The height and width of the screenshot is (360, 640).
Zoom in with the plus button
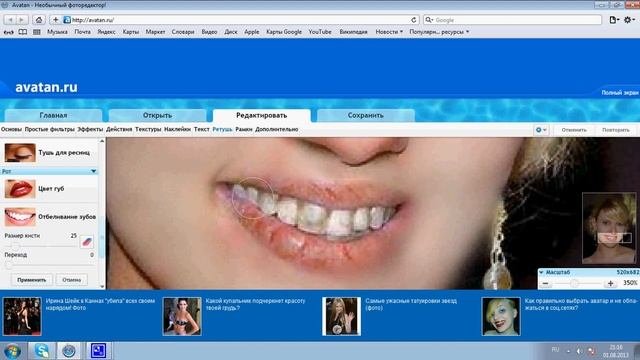[x=610, y=283]
